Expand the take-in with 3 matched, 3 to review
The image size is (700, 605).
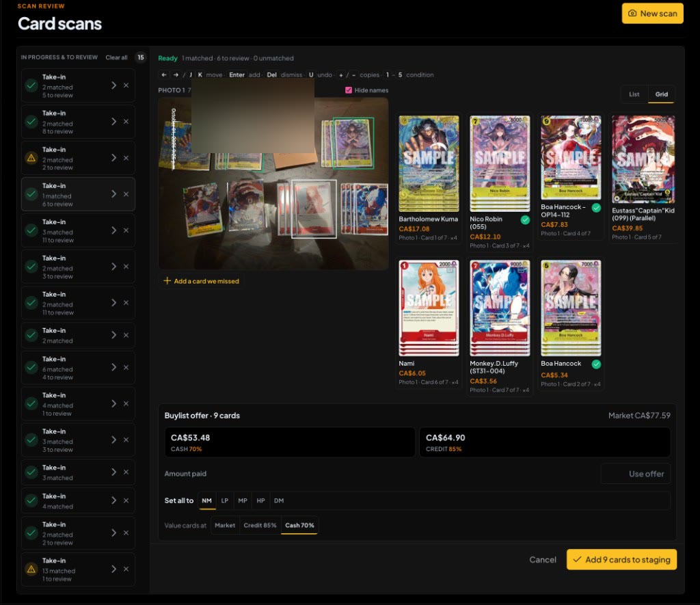(114, 440)
